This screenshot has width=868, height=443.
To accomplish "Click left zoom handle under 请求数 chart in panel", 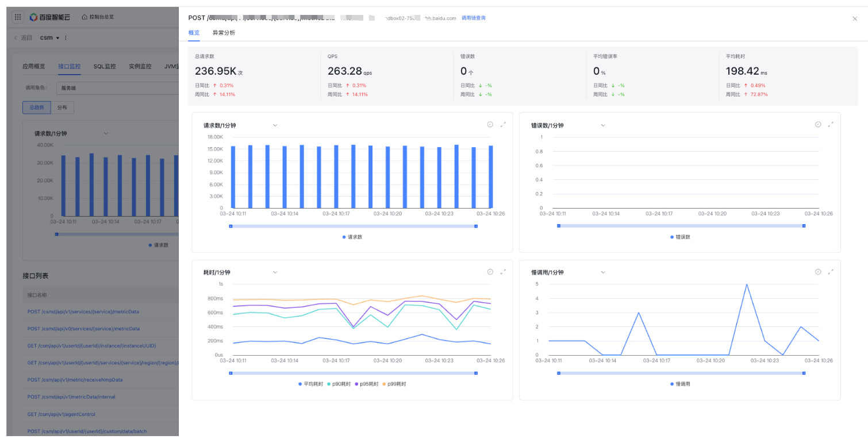I will [x=231, y=226].
